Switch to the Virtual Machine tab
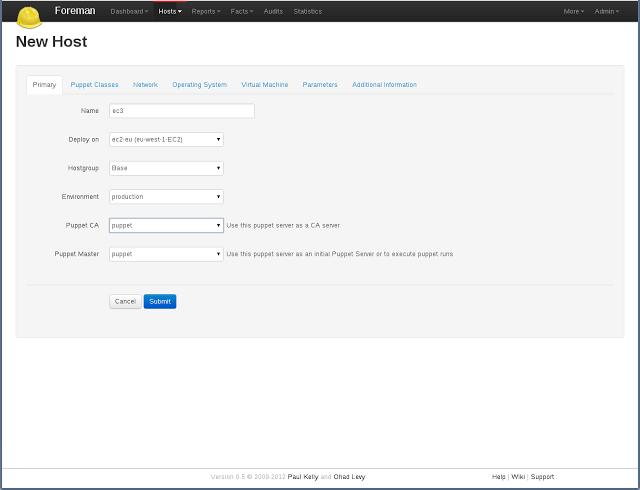 click(x=264, y=85)
